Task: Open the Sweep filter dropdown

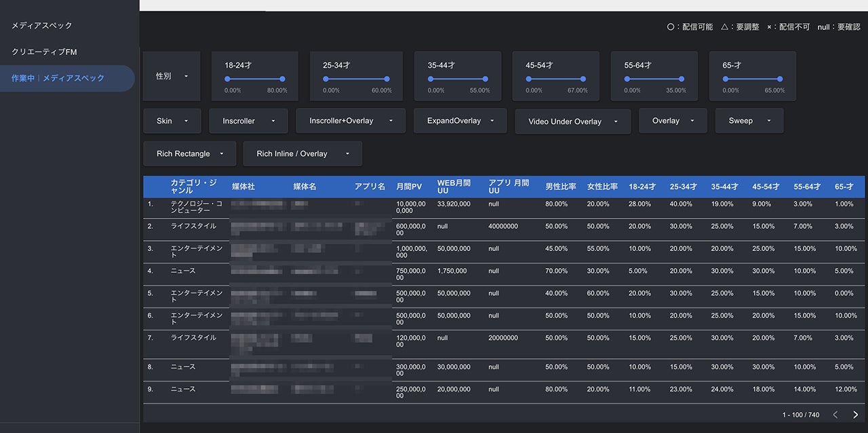Action: [x=749, y=121]
